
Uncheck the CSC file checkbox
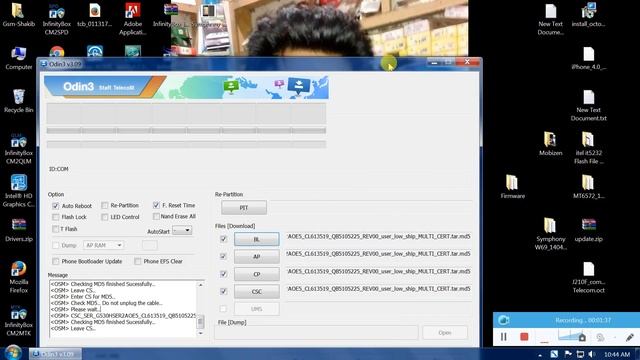tap(223, 291)
